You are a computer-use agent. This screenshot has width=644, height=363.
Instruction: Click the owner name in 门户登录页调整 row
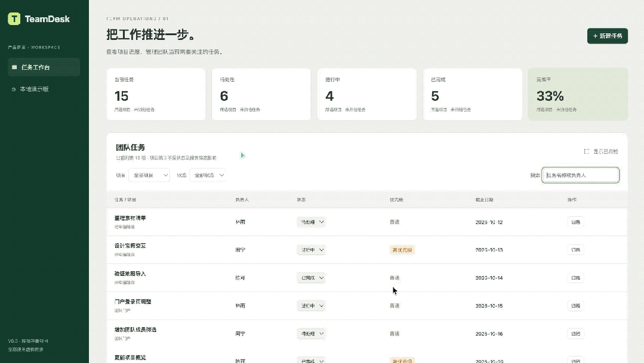(x=241, y=306)
